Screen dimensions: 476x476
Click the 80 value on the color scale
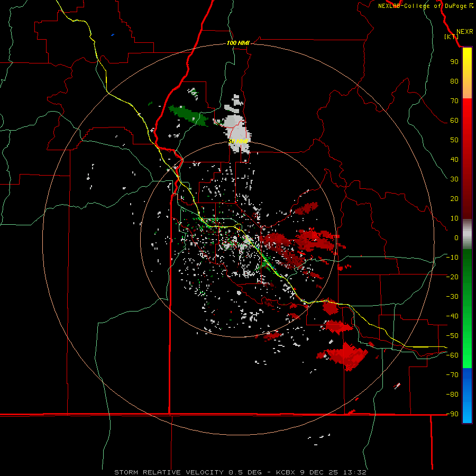454,81
